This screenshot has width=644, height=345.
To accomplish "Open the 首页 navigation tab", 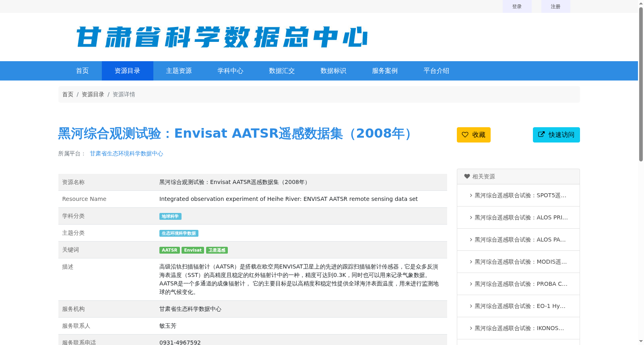I will [x=83, y=71].
